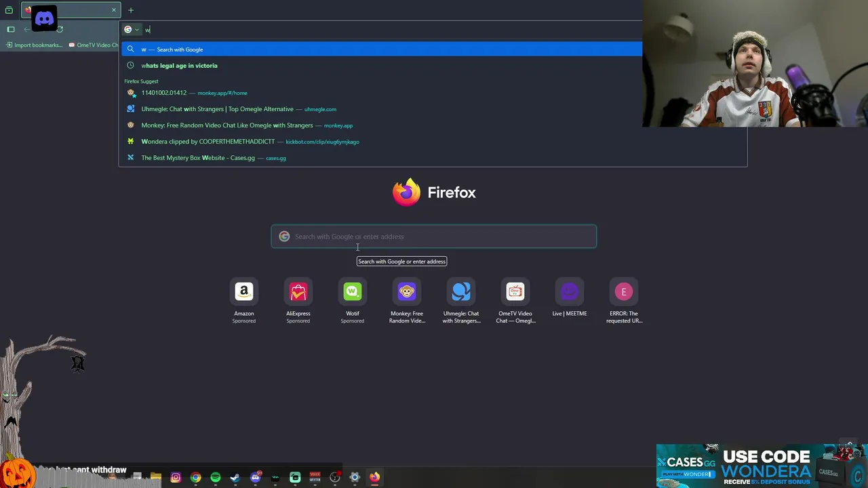Open the ERROR requested URL shortcut tile

pos(624,301)
